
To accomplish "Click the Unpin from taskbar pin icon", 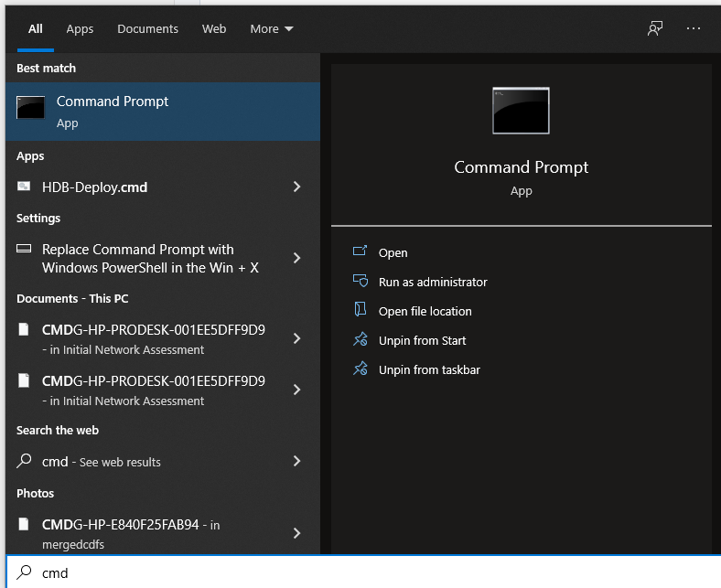I will (360, 369).
